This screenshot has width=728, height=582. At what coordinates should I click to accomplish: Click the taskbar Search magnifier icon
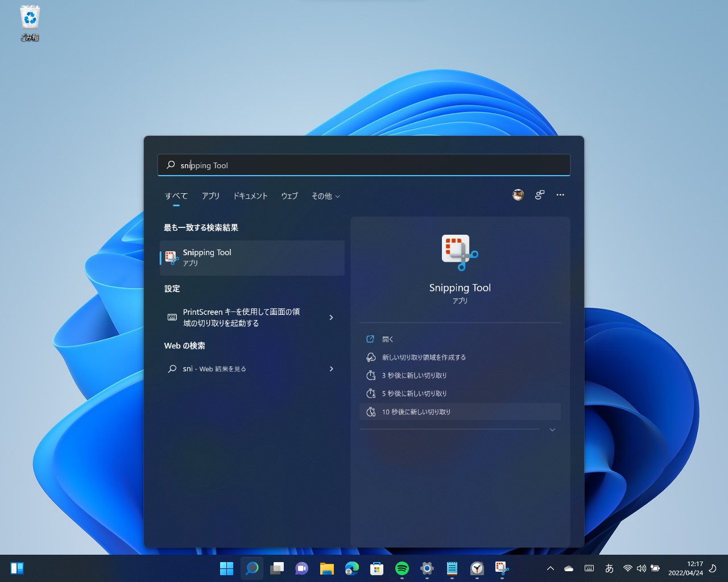tap(251, 568)
